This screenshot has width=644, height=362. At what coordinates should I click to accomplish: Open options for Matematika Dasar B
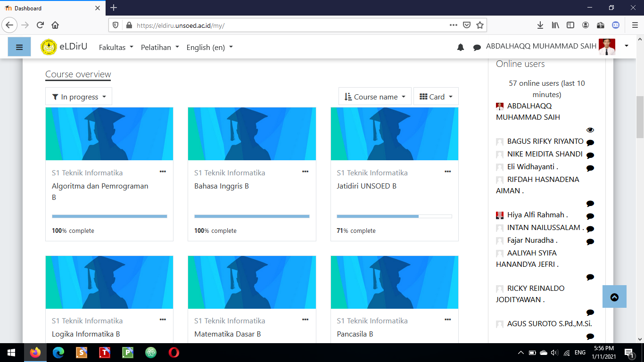(305, 320)
